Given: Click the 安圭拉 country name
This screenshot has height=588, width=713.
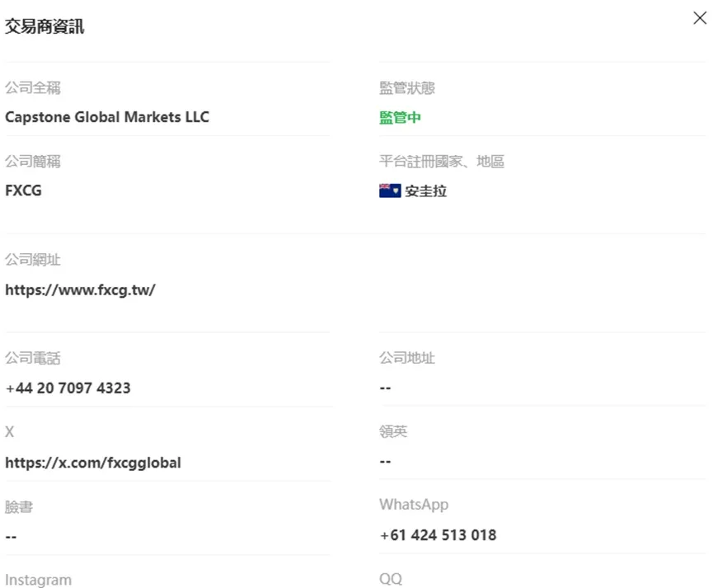Looking at the screenshot, I should pos(425,191).
